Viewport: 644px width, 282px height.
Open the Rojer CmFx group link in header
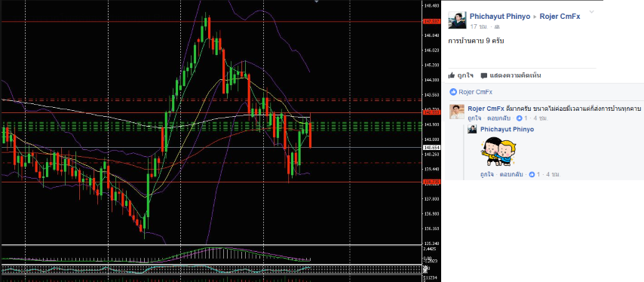(x=560, y=17)
